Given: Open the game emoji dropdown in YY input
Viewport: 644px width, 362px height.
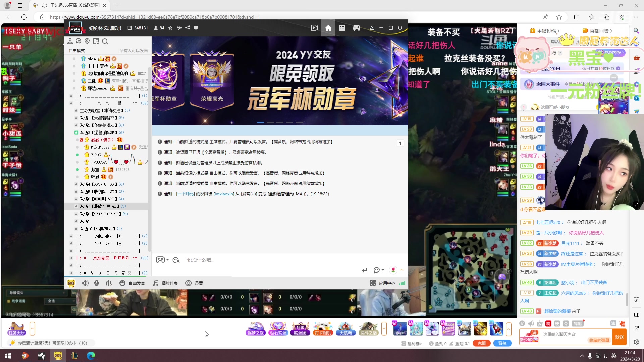Looking at the screenshot, I should tap(163, 260).
